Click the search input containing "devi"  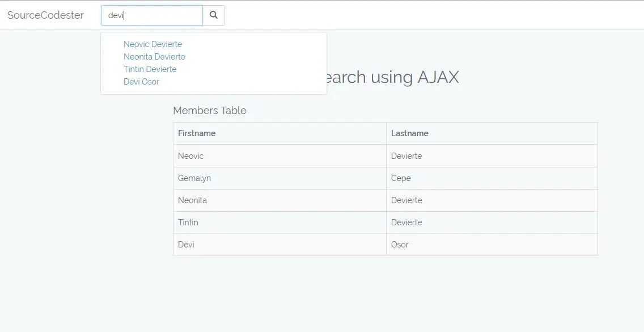tap(151, 15)
